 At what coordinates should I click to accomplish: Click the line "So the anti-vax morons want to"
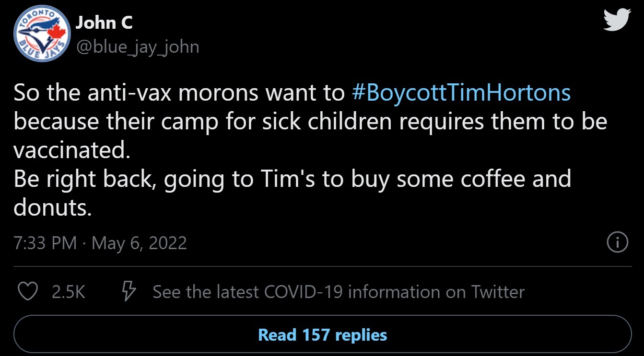click(179, 92)
